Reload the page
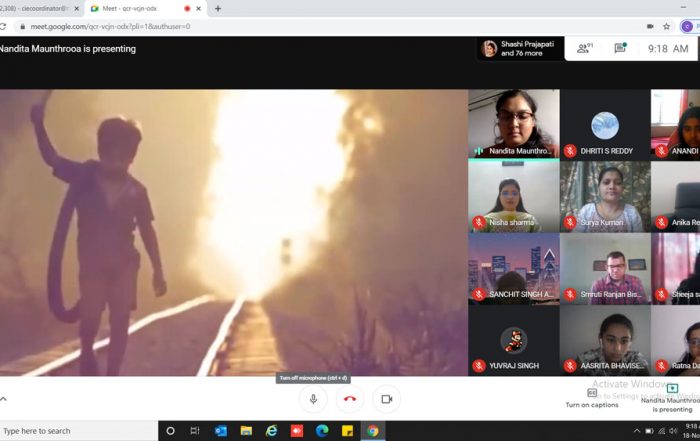 tap(3, 26)
